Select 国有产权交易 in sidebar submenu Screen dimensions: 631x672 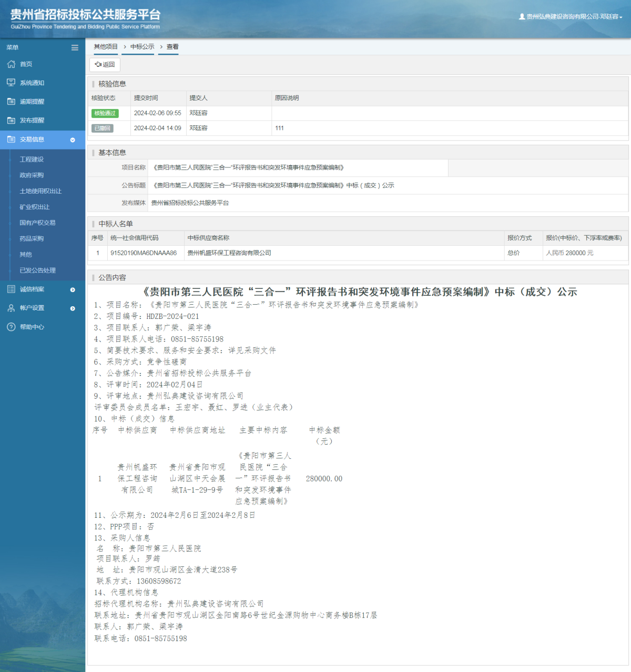(x=37, y=223)
